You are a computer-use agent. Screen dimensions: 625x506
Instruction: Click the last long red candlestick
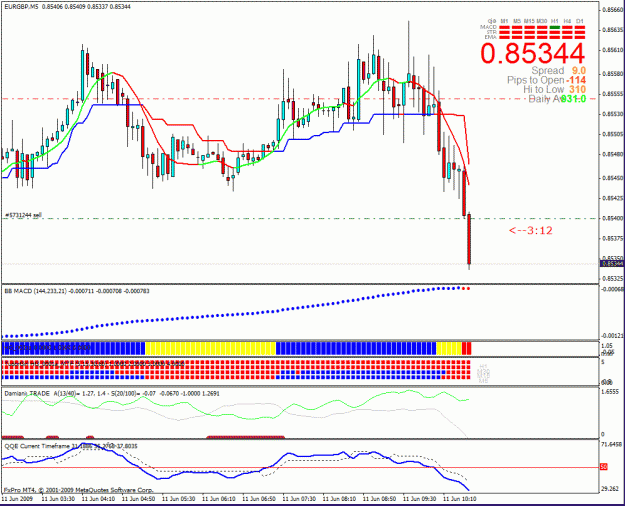click(x=469, y=239)
